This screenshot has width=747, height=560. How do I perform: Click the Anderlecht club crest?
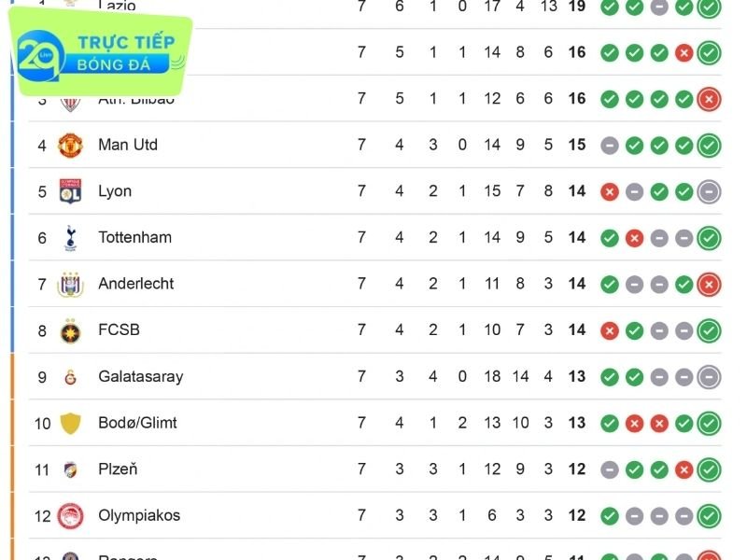pos(70,284)
